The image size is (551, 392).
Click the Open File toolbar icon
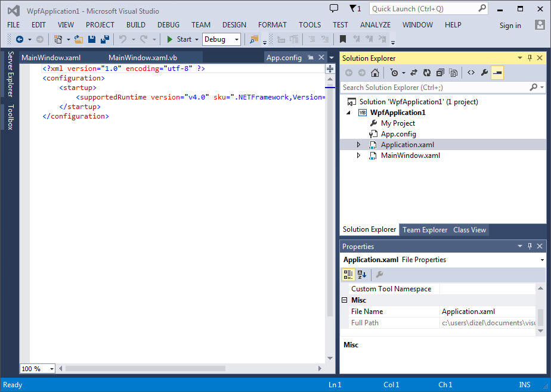78,39
